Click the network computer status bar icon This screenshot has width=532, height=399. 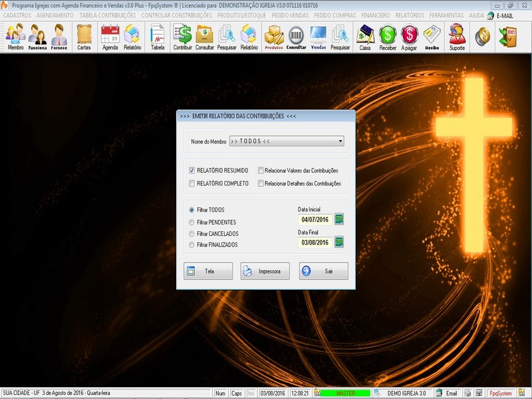coord(479,393)
